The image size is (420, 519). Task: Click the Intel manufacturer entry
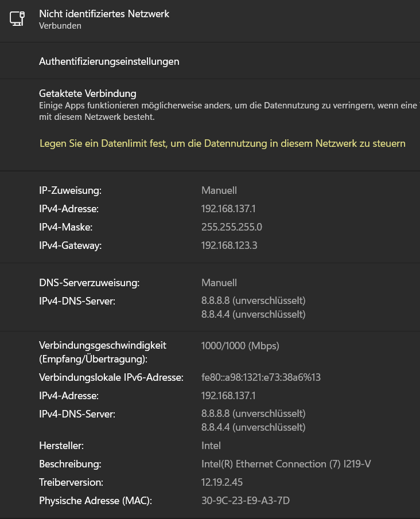(210, 446)
